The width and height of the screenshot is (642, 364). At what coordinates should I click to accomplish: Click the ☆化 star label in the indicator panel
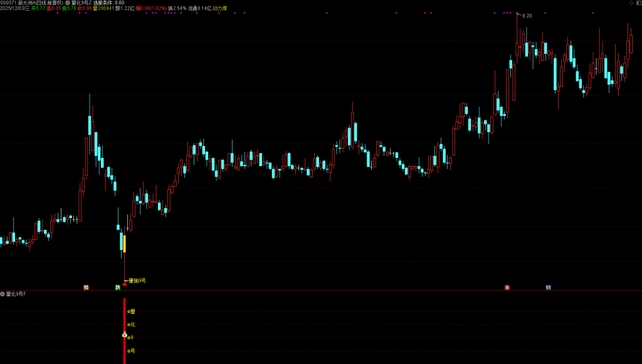pos(131,325)
